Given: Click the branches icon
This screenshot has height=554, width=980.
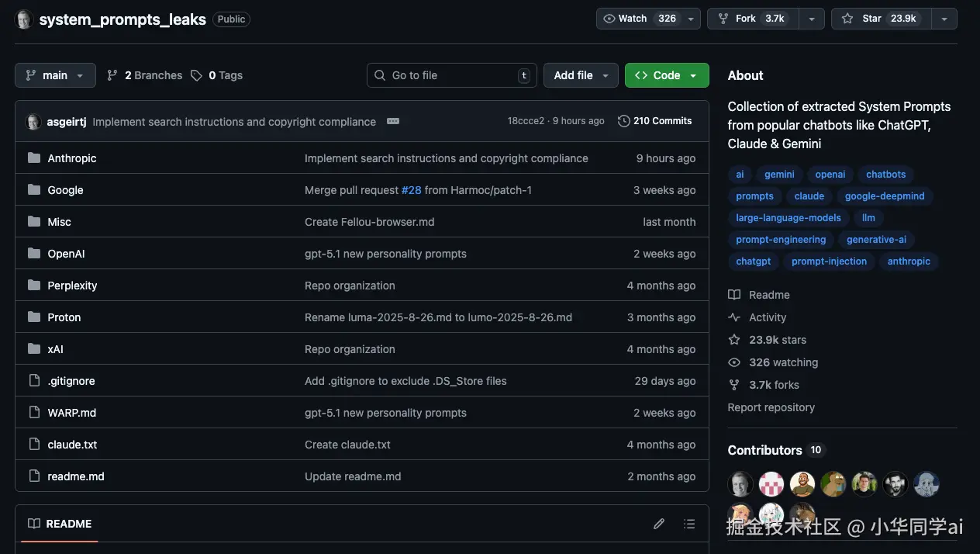Looking at the screenshot, I should tap(112, 75).
